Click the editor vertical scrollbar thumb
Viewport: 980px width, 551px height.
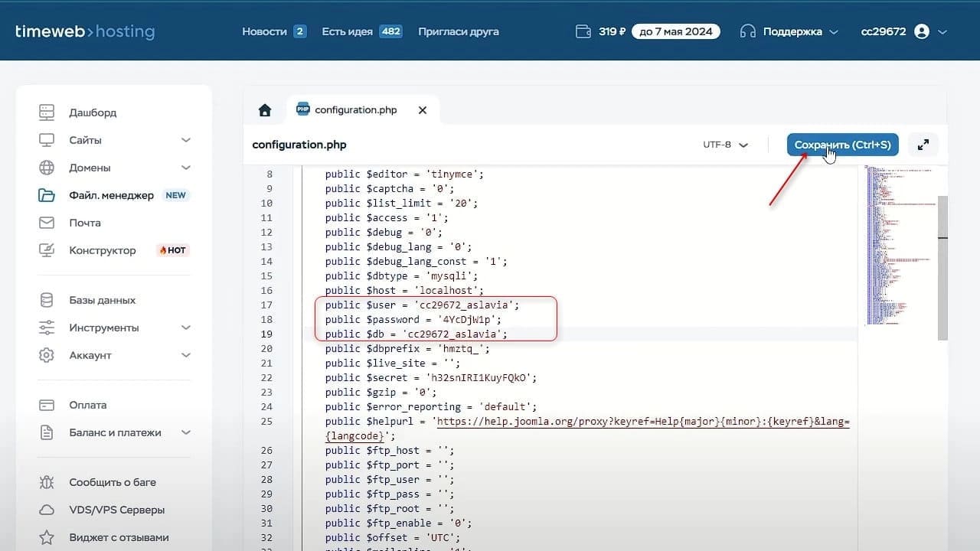(943, 268)
